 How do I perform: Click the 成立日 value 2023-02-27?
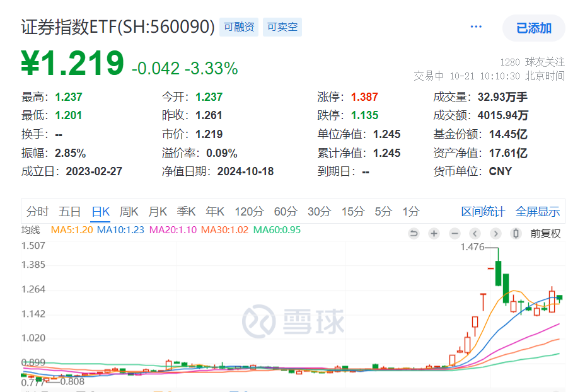click(94, 171)
